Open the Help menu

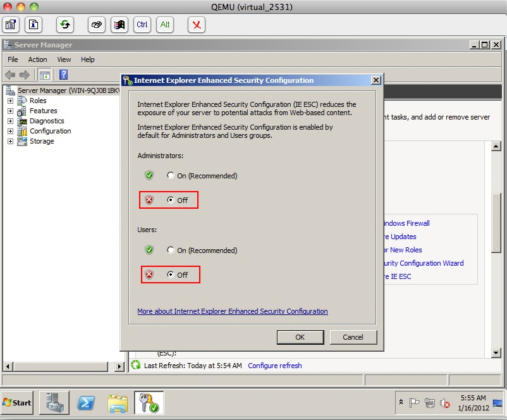[88, 59]
